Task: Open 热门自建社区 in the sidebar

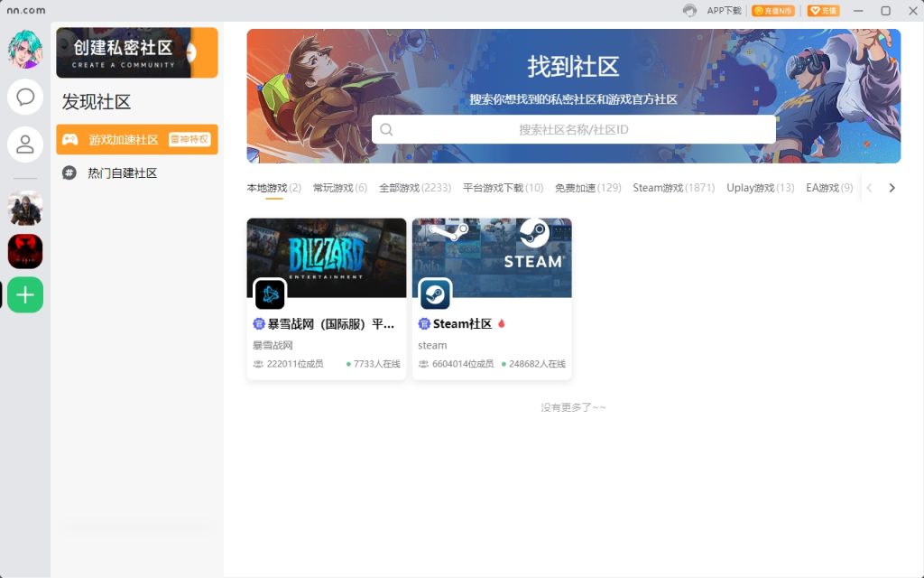Action: tap(137, 172)
